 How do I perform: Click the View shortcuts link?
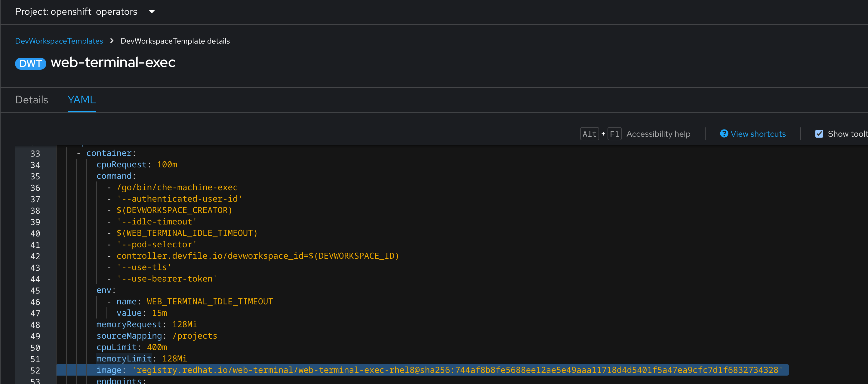758,134
